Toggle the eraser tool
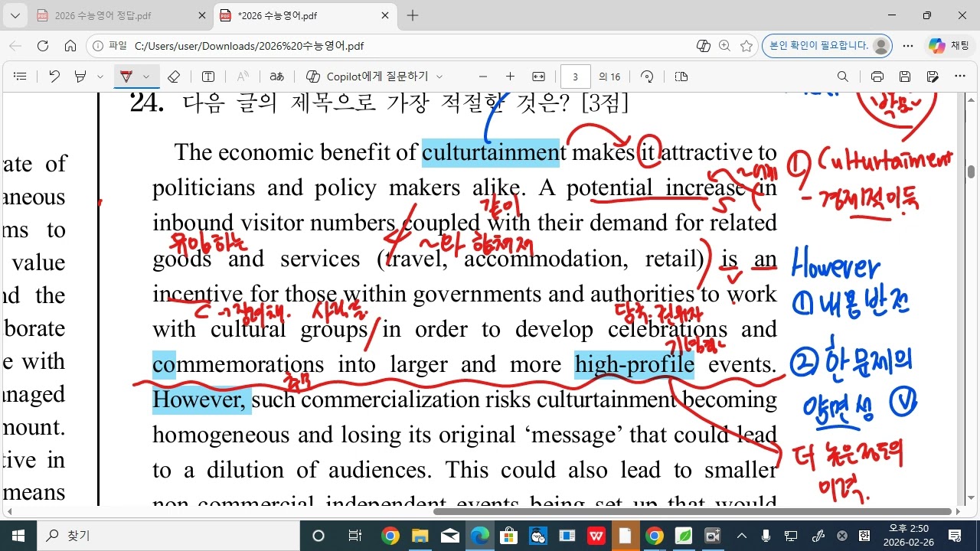The height and width of the screenshot is (551, 980). (174, 77)
